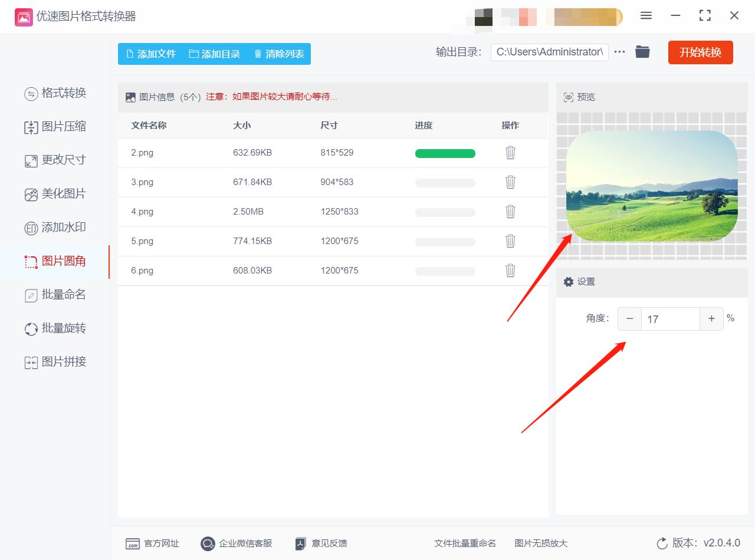This screenshot has height=560, width=755.
Task: Open the 格式转换 (format conversion) tool
Action: click(56, 93)
